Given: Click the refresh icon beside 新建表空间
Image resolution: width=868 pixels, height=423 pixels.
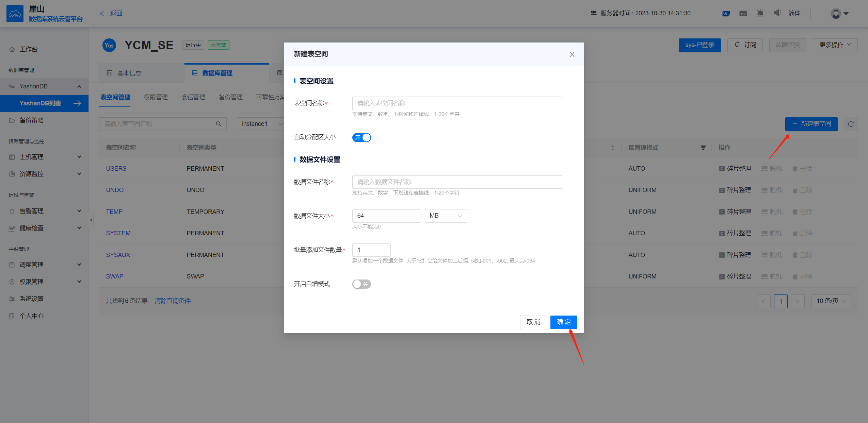Looking at the screenshot, I should 851,124.
